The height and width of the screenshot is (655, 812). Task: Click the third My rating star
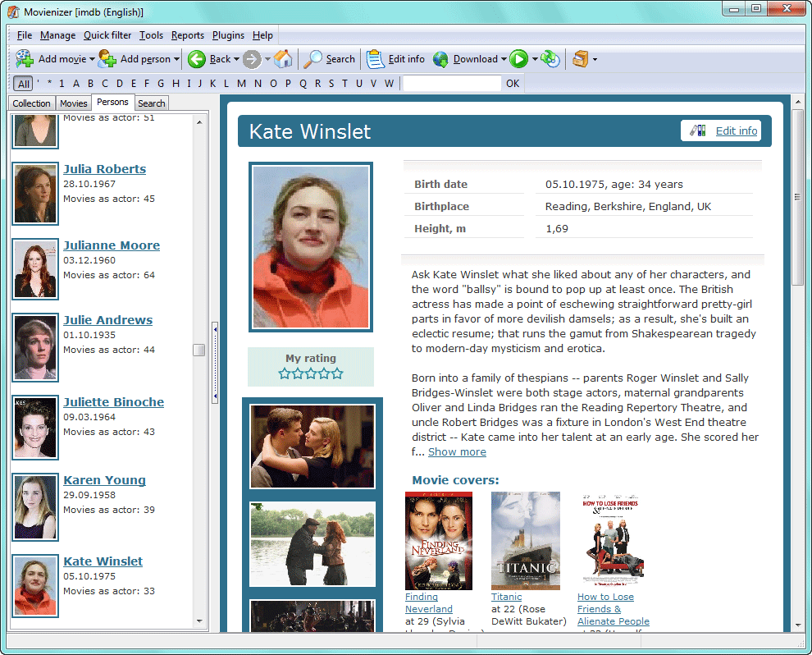pyautogui.click(x=311, y=373)
